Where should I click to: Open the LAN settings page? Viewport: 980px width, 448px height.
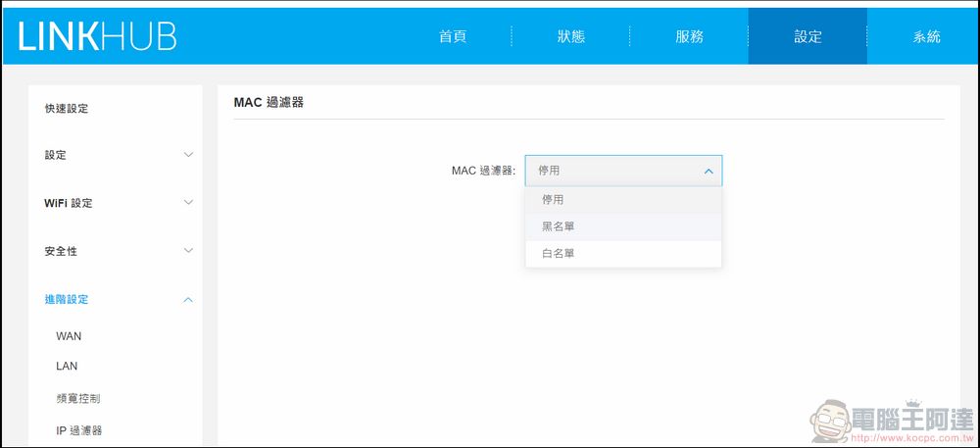(x=67, y=367)
